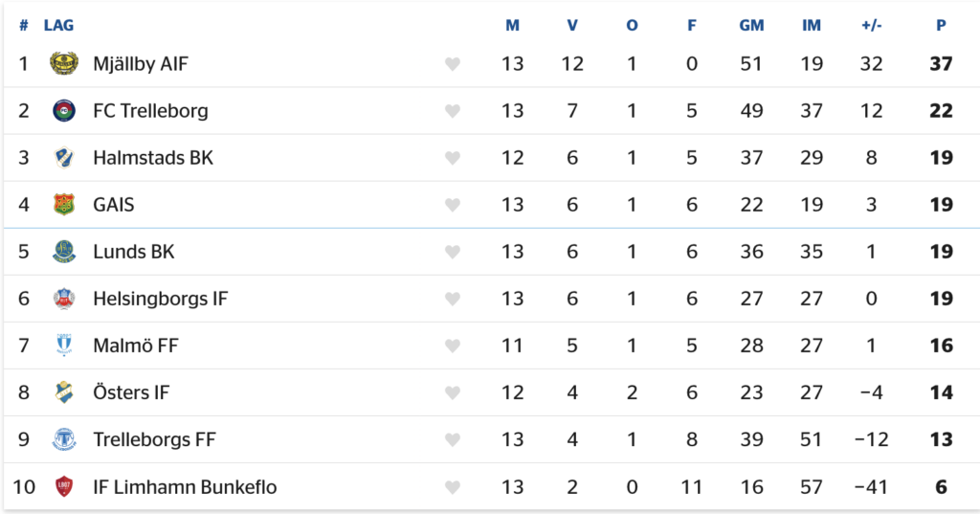Mark Trelleborgs FF as favorite
Screen dimensions: 980x514
[x=453, y=440]
